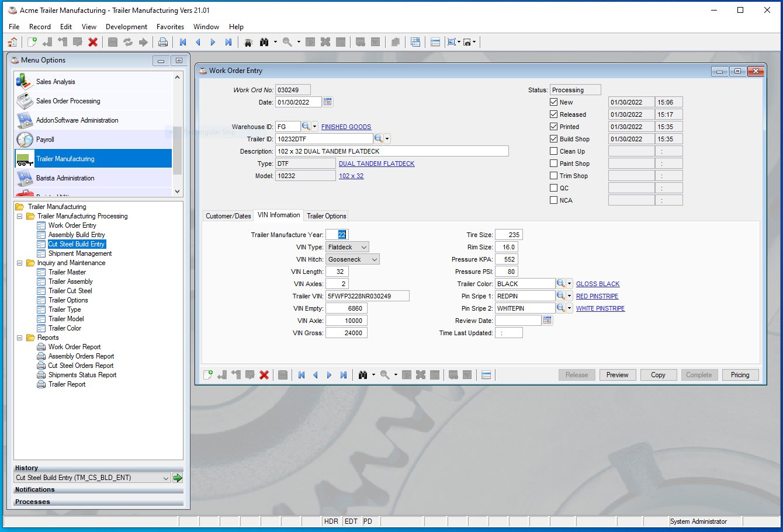Enable the Paint Shop checkbox

pyautogui.click(x=553, y=164)
